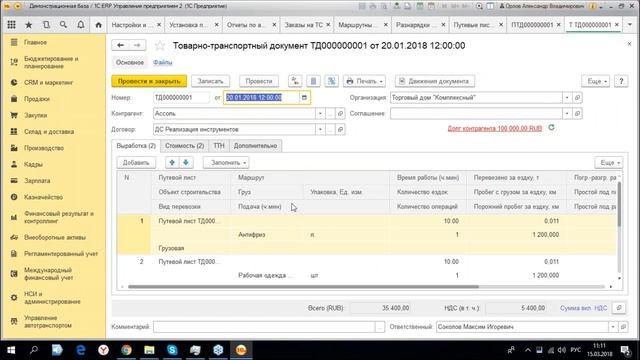Image resolution: width=640 pixels, height=360 pixels.
Task: Open Долг контрагента 100 000,00 RUB link
Action: click(495, 128)
